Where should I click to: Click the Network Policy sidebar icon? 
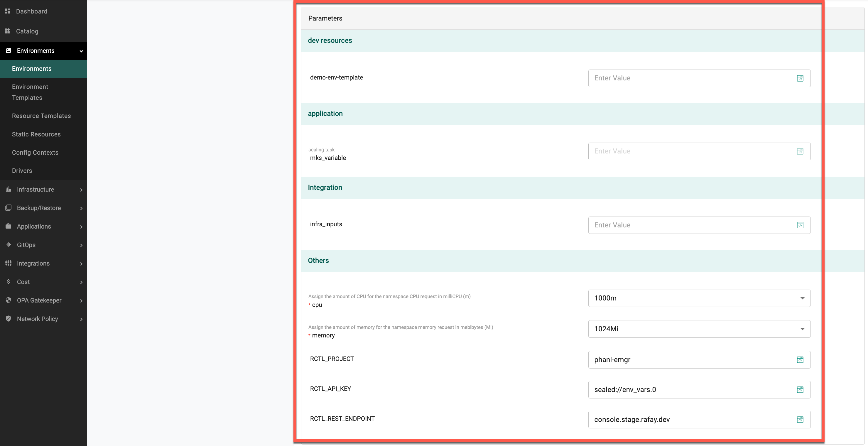point(9,318)
